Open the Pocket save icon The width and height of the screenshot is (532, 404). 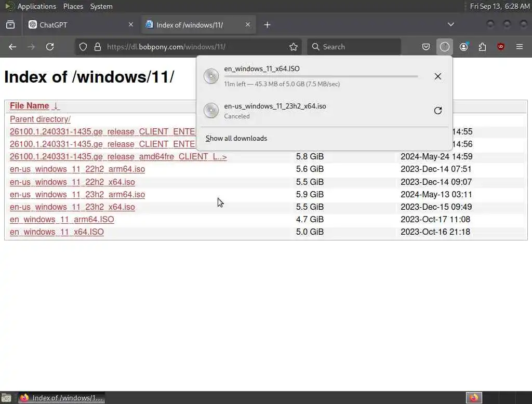click(x=426, y=47)
